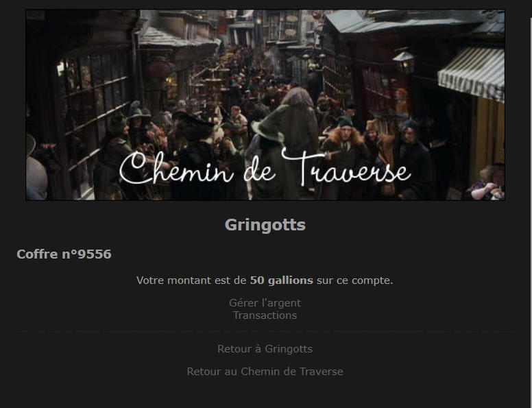Viewport: 532px width, 408px height.
Task: Select the Gringotts page heading
Action: click(x=265, y=225)
